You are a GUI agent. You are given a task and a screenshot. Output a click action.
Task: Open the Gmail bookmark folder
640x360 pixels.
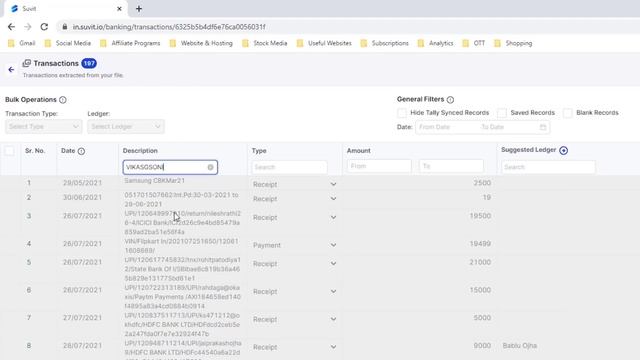click(22, 43)
